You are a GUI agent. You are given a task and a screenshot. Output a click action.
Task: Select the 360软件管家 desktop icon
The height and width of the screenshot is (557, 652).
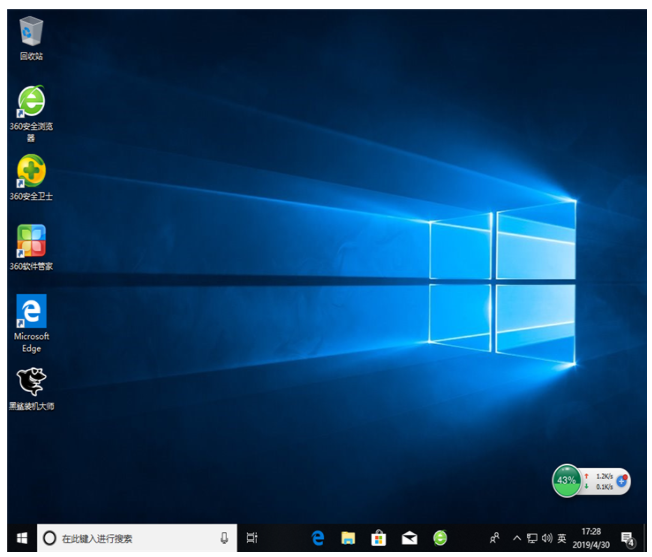(31, 242)
